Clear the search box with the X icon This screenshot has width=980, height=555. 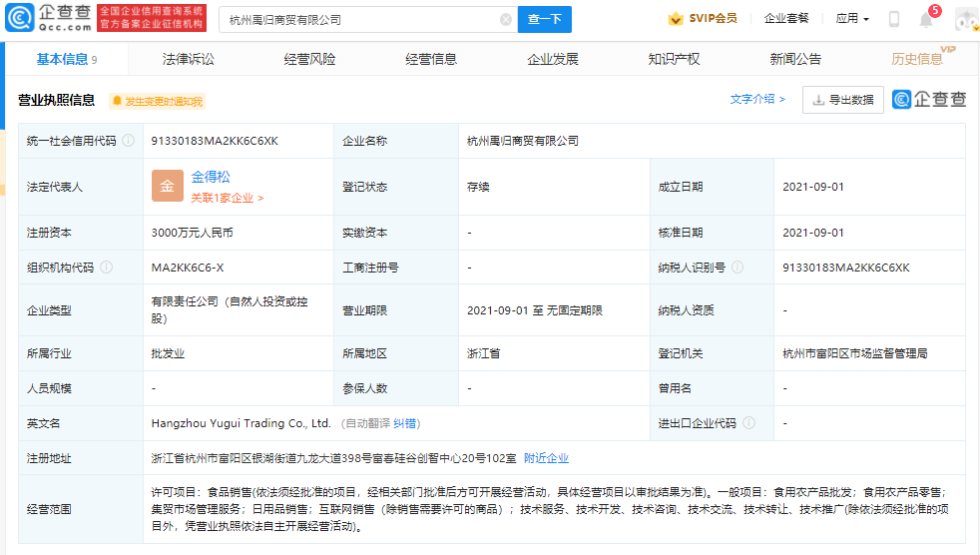(x=505, y=19)
